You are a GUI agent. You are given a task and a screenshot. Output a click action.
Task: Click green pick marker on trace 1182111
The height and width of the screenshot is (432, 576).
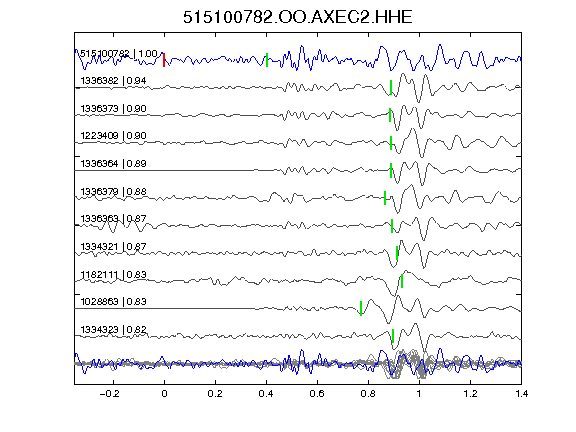pyautogui.click(x=402, y=281)
